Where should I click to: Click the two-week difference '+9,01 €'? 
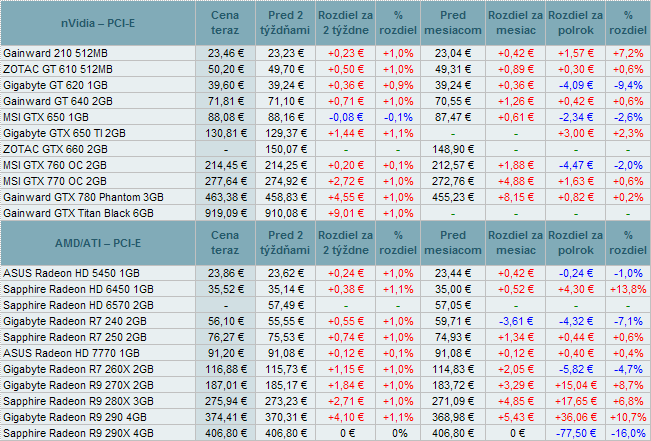click(346, 213)
